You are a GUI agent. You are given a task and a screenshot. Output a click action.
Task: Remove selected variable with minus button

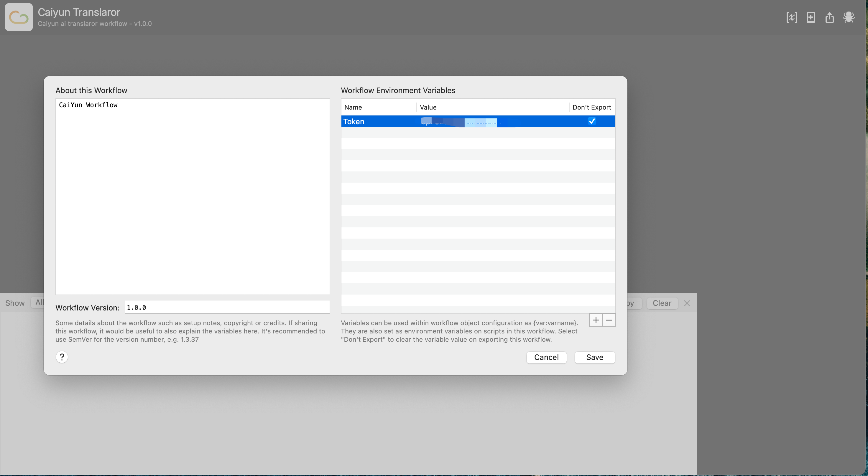click(x=609, y=320)
